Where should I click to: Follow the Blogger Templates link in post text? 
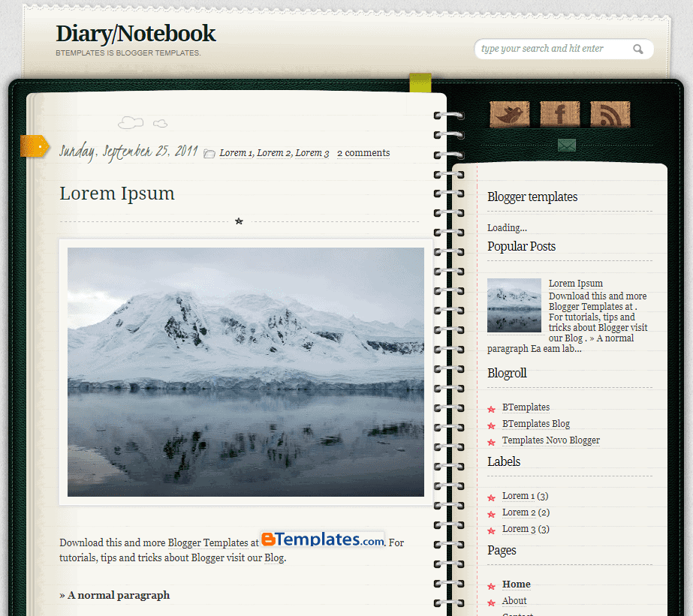tap(208, 542)
